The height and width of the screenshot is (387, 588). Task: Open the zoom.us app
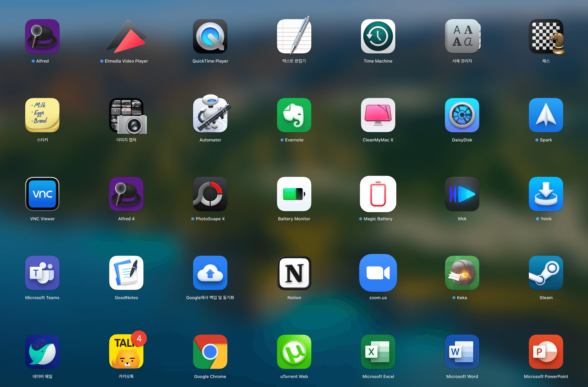coord(378,273)
